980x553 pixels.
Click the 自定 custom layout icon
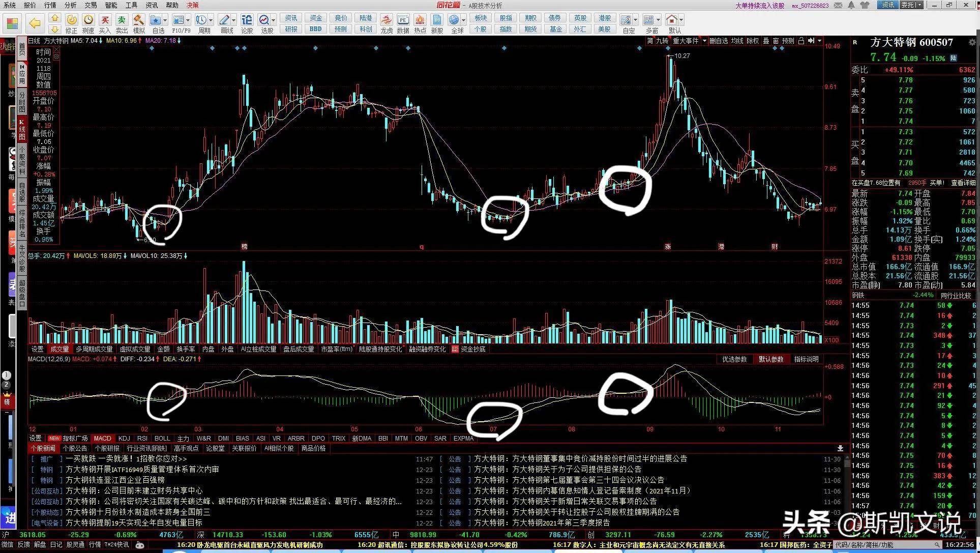coord(626,20)
